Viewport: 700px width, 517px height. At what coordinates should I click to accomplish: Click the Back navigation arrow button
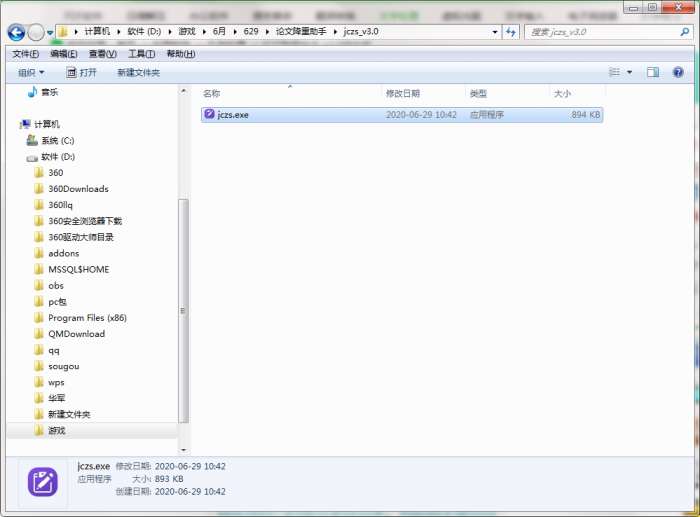tap(16, 32)
